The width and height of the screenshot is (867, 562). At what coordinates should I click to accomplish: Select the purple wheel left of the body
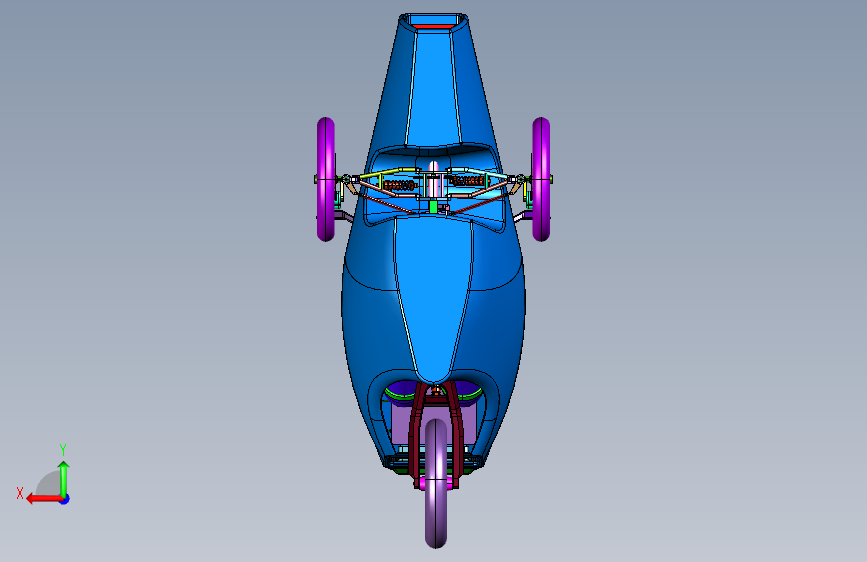pos(326,179)
